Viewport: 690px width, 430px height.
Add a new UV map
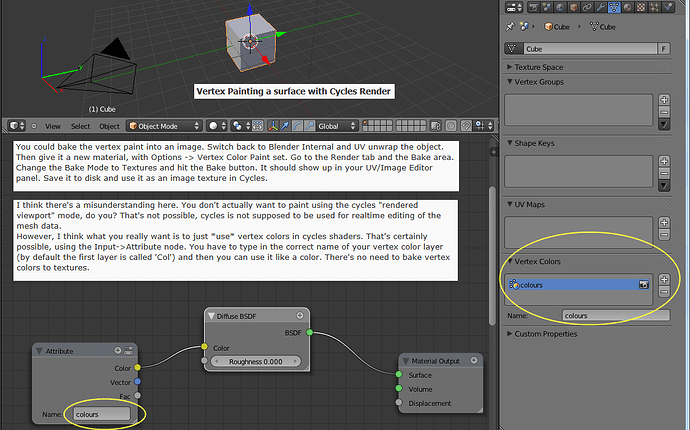tap(664, 223)
